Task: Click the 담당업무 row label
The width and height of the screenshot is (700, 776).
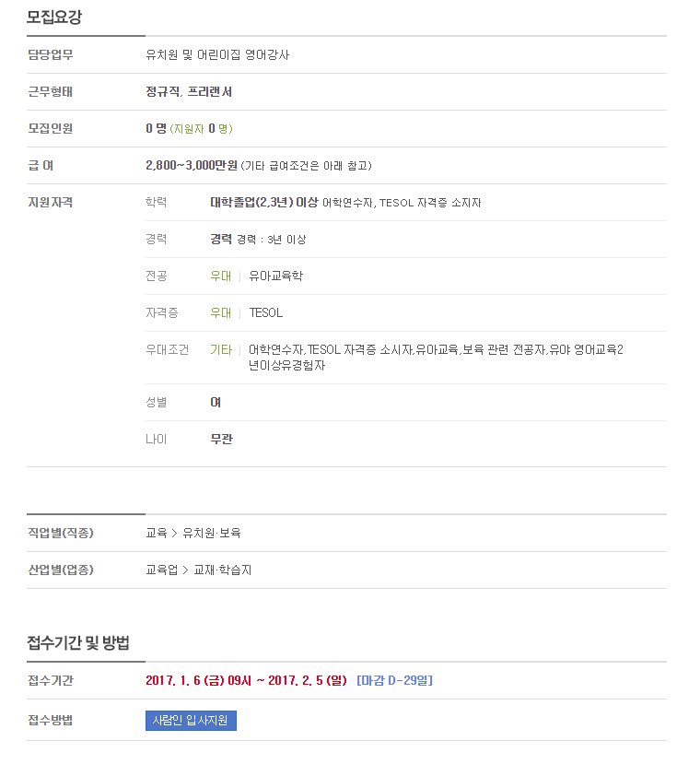Action: (50, 54)
